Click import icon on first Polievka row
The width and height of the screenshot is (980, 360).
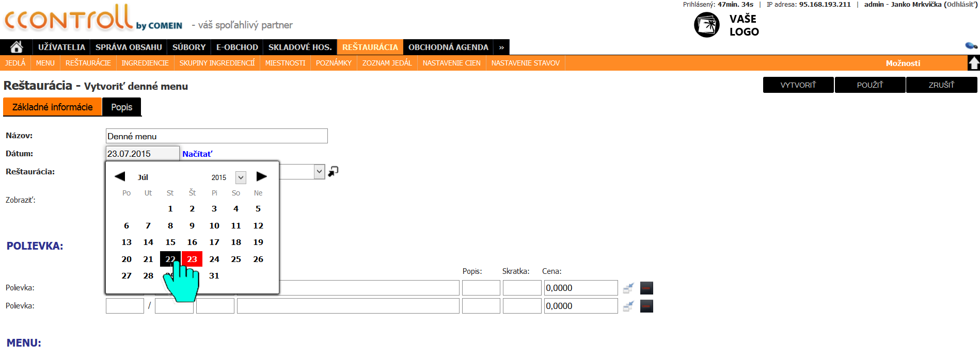(628, 288)
